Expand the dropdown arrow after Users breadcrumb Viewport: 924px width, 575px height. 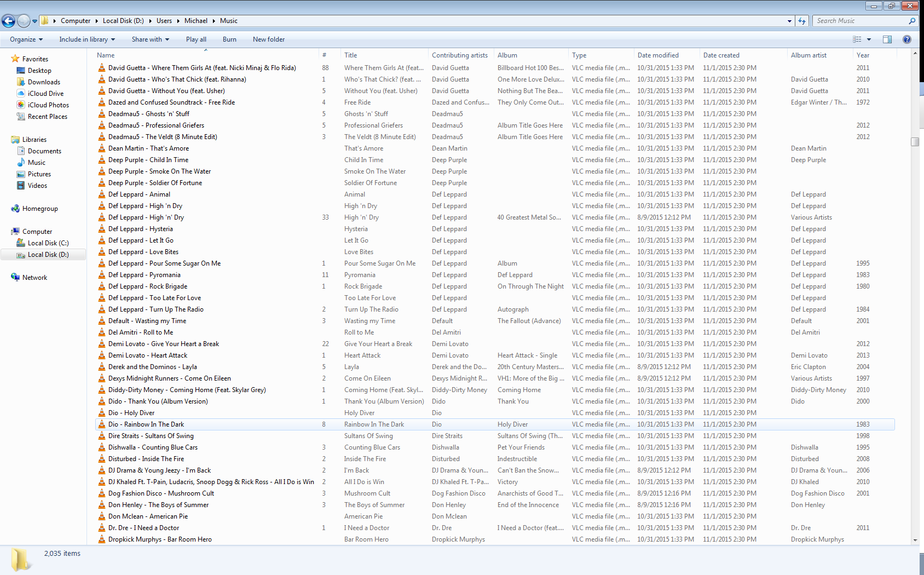tap(178, 21)
